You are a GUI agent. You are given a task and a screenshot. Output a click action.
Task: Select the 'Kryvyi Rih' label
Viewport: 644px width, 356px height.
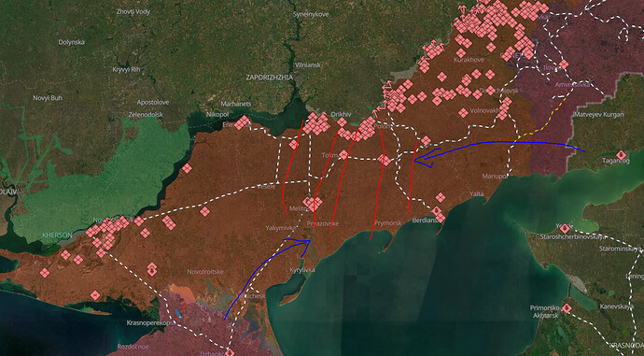pyautogui.click(x=126, y=69)
